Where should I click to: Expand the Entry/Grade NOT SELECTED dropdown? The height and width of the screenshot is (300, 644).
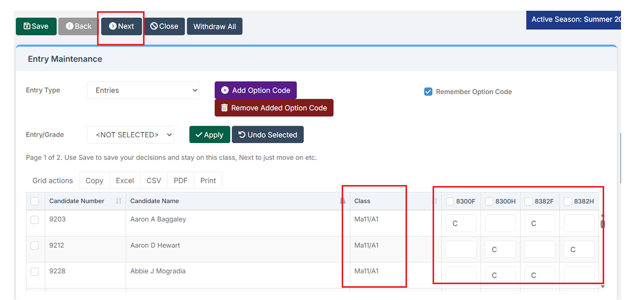point(131,135)
